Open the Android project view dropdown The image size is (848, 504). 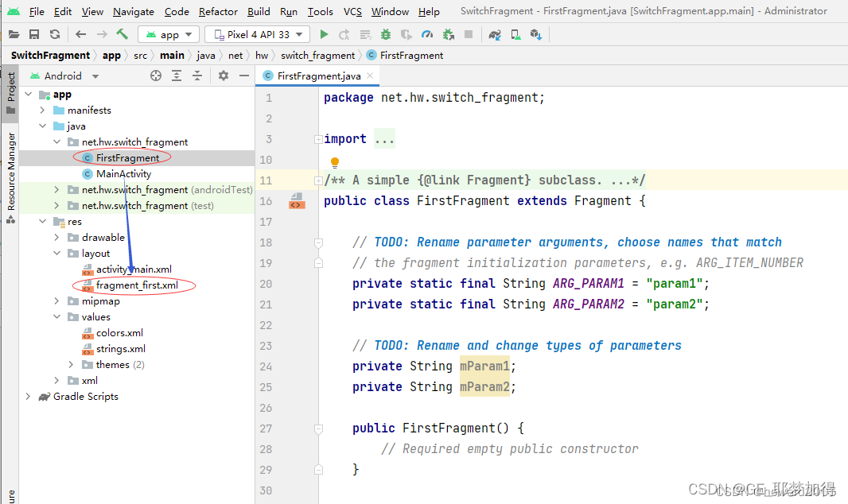coord(64,76)
